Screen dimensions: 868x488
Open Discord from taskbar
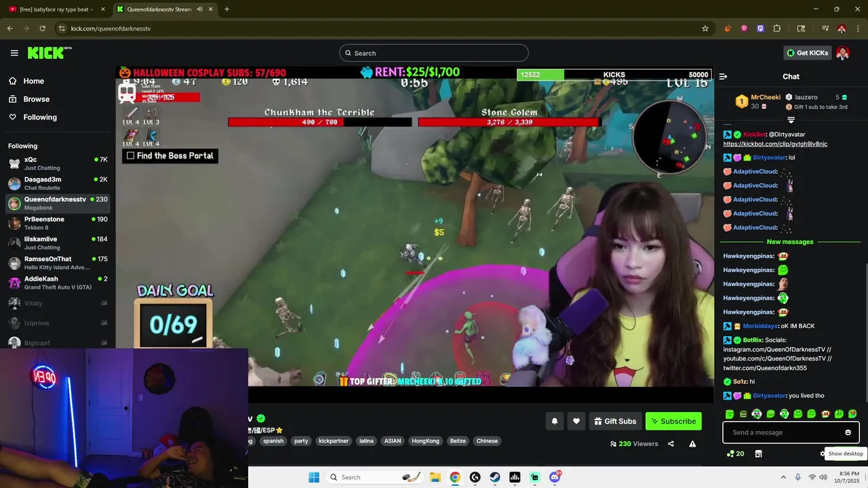point(555,477)
